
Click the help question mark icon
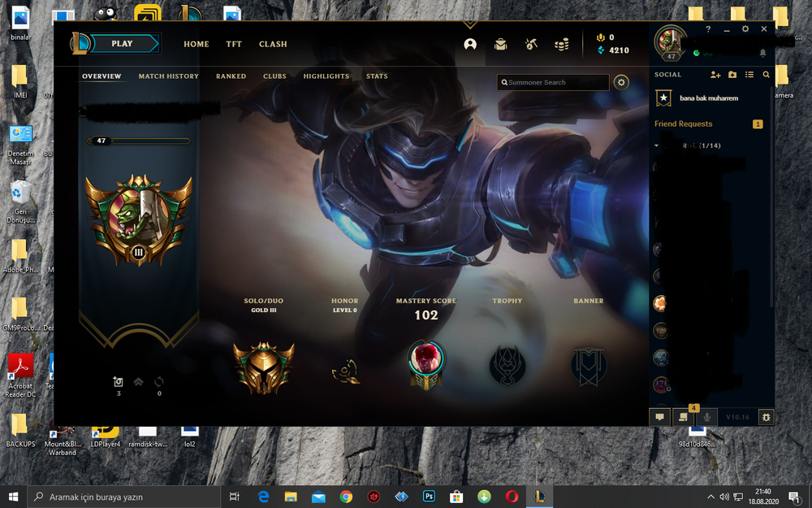(x=708, y=29)
